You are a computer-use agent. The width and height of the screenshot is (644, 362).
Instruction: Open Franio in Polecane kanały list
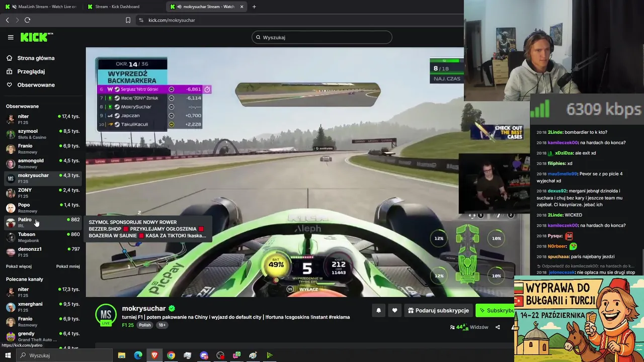[x=43, y=322]
